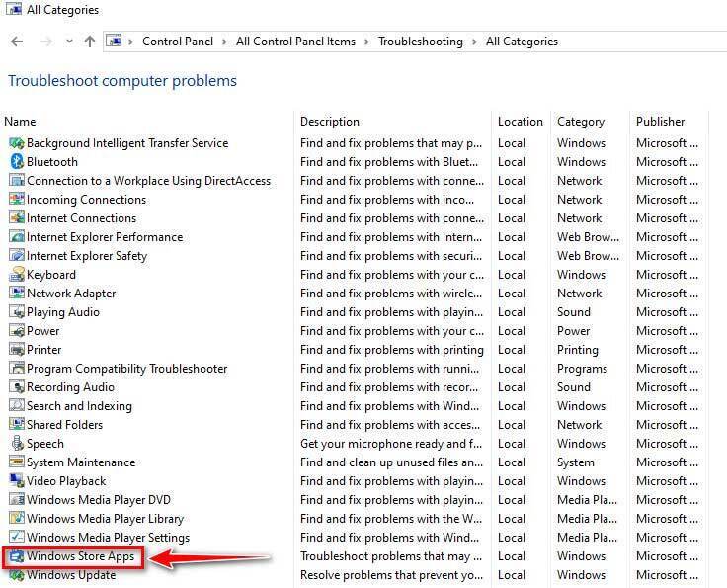Click 'Resolve problems that prevent yo...' description

(x=391, y=575)
